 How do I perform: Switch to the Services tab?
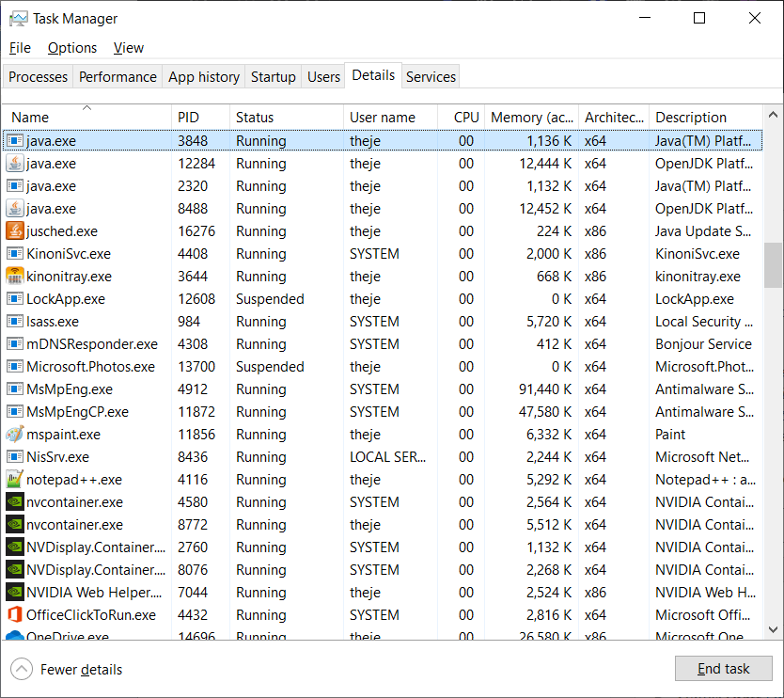click(431, 77)
